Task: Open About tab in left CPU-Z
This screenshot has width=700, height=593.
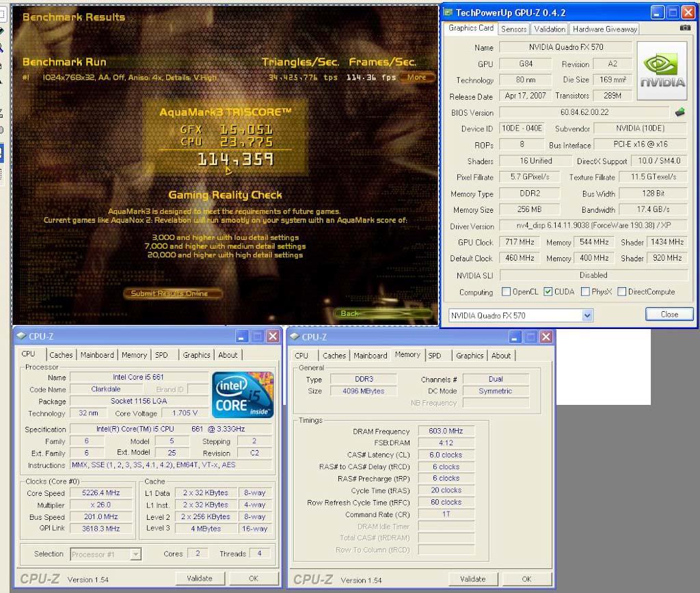Action: point(228,355)
